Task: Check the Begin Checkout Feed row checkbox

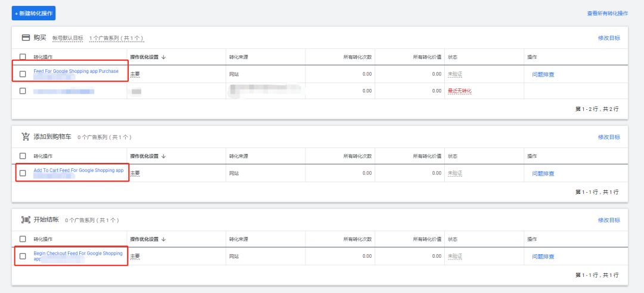Action: (x=23, y=256)
